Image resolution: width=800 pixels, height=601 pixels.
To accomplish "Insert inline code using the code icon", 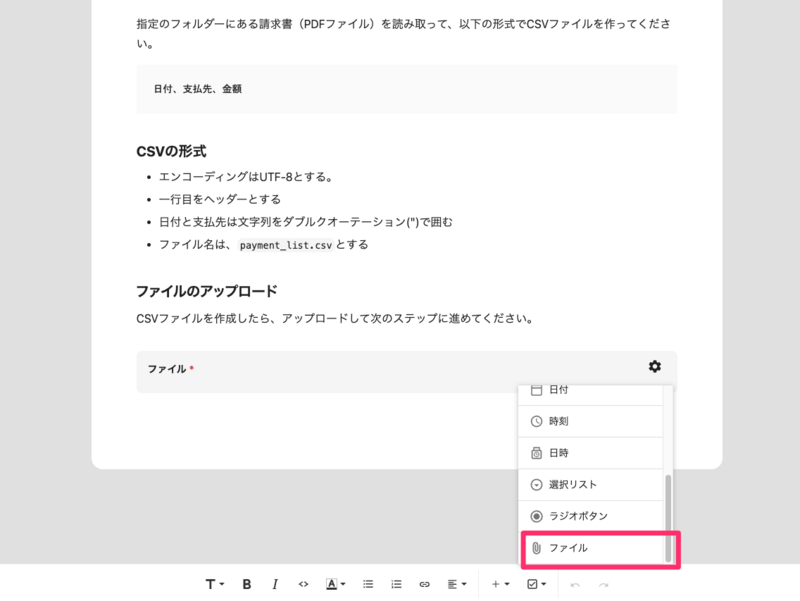I will click(303, 584).
